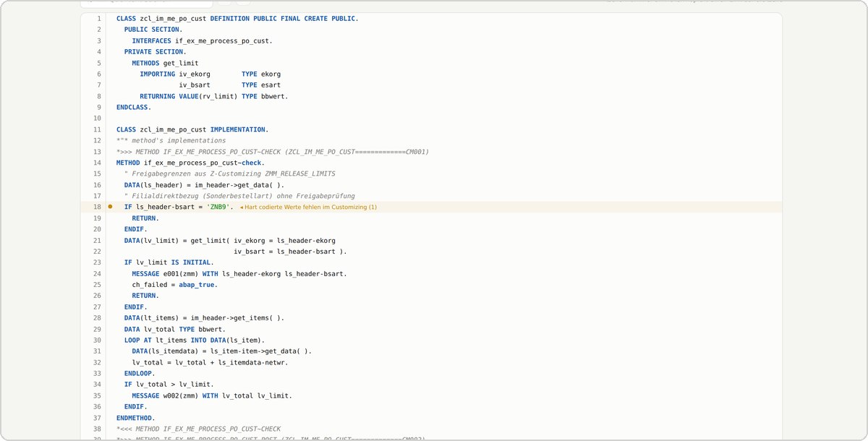Click the 'MESSAGE w002(zmm) WITH lv_total lv_limit.' line
The height and width of the screenshot is (441, 868).
[x=212, y=396]
